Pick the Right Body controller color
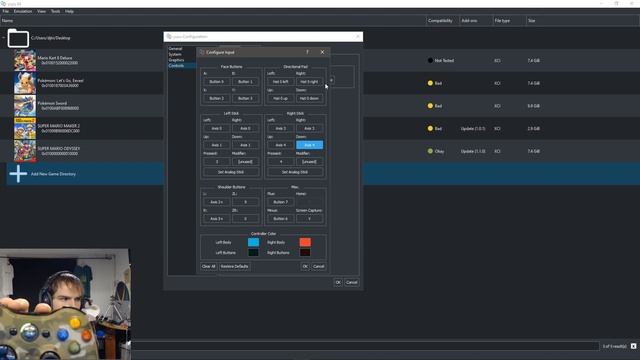 tap(305, 242)
